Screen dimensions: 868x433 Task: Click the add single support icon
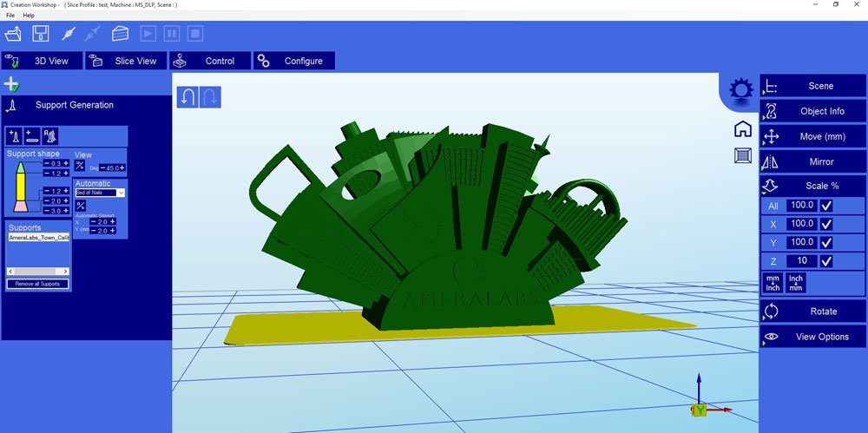(x=15, y=136)
